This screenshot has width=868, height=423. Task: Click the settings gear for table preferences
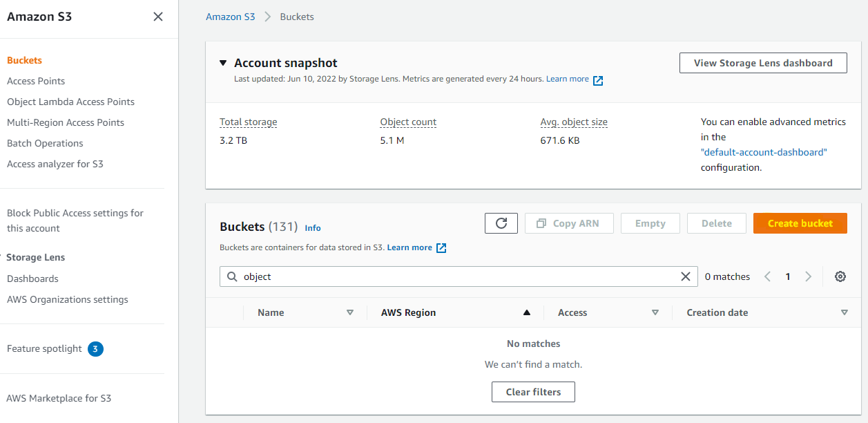(x=840, y=276)
